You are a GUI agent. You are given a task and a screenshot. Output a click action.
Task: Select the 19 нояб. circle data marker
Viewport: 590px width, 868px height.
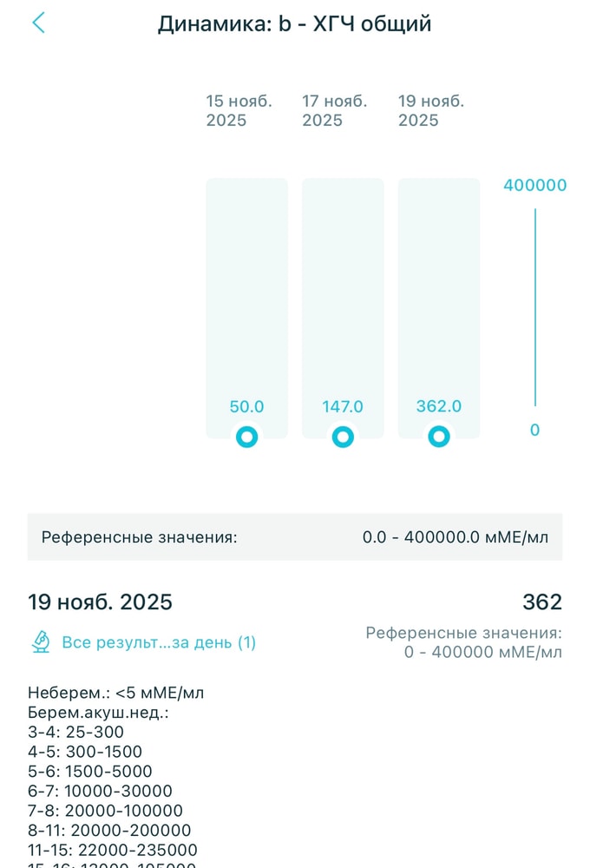439,437
